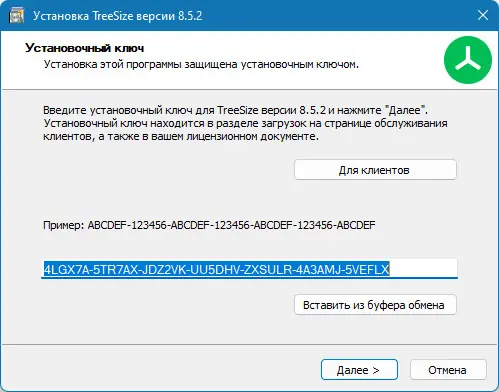Click the installer icon in the title bar

16,16
